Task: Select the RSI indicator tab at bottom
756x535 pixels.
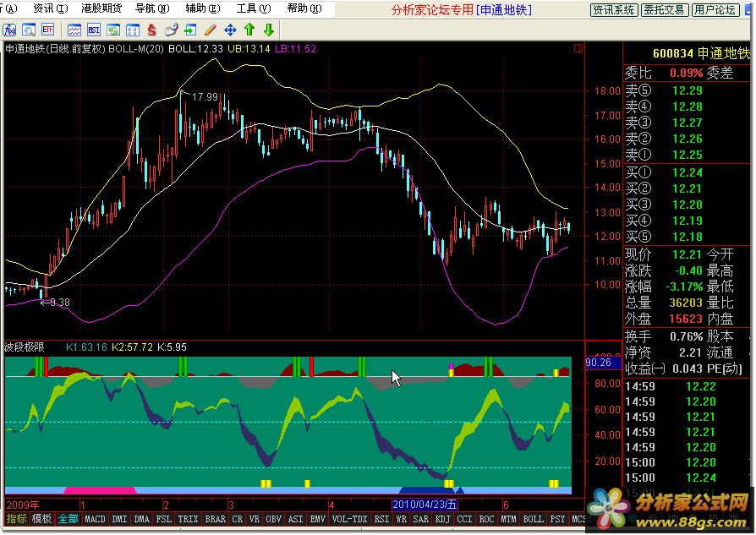Action: tap(382, 519)
